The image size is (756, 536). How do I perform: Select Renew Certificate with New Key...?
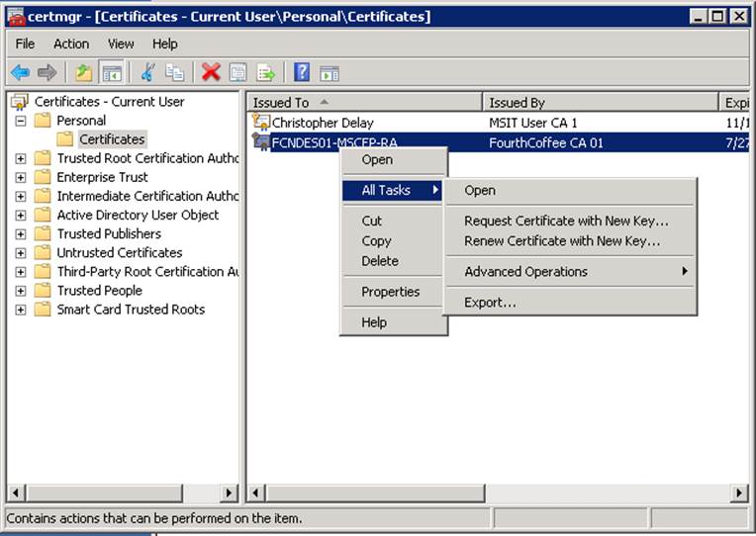562,240
